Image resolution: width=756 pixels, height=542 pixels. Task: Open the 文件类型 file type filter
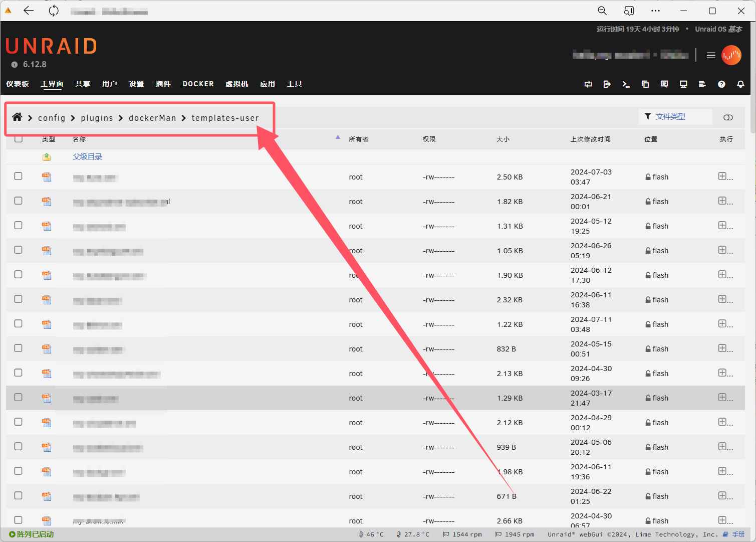tap(670, 117)
